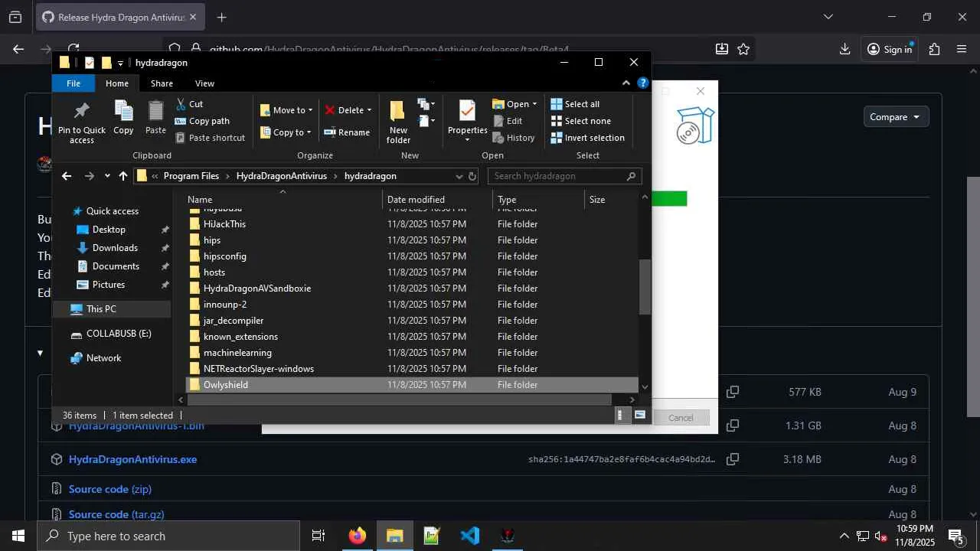980x551 pixels.
Task: Select the Home ribbon tab
Action: [x=117, y=83]
